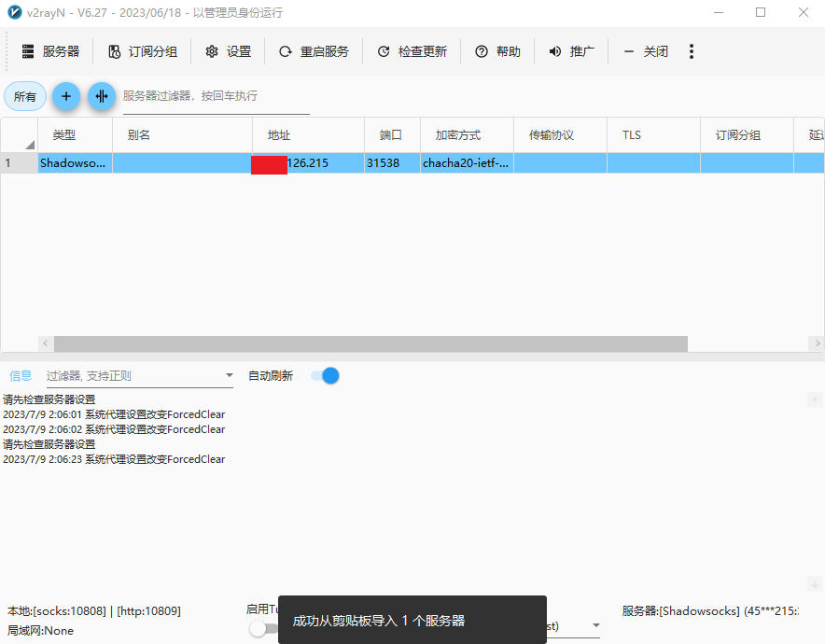
Task: Expand the status bar routing dropdown arrow
Action: (x=596, y=625)
